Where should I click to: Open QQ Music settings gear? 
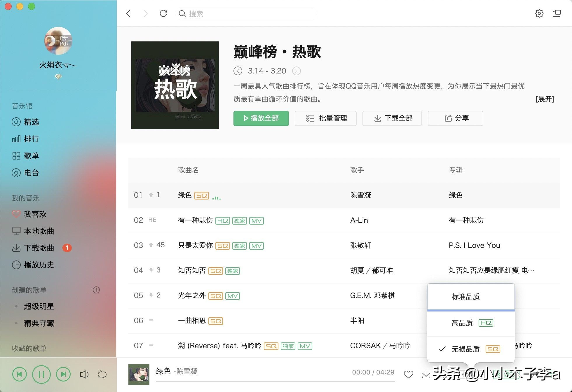(x=540, y=13)
